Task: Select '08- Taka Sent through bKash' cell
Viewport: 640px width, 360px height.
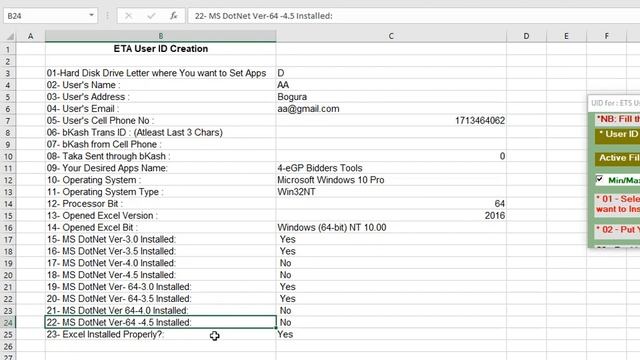Action: [160, 156]
